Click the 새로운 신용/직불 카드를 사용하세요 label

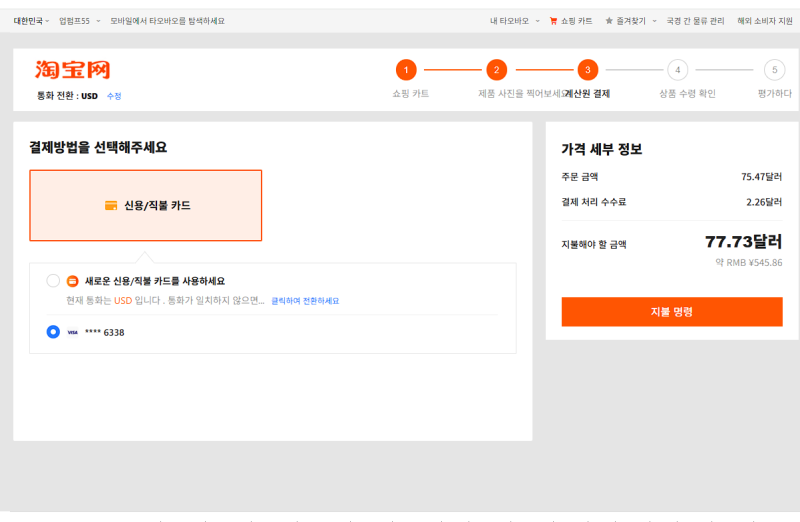point(155,281)
